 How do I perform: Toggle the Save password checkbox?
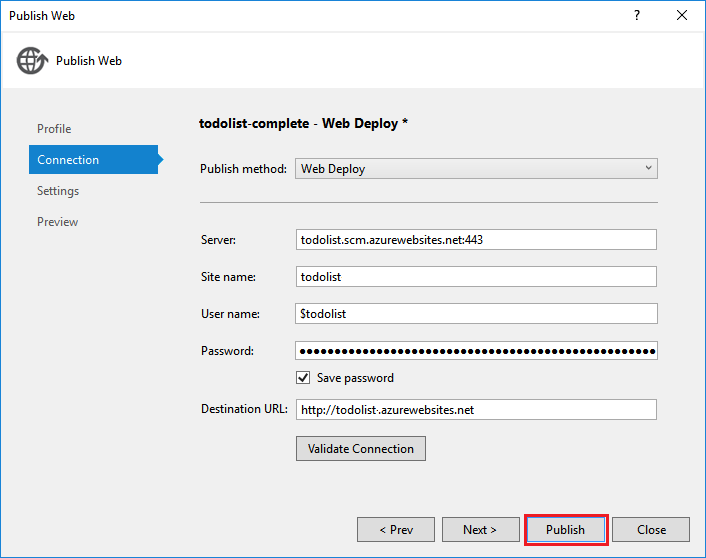(x=303, y=378)
